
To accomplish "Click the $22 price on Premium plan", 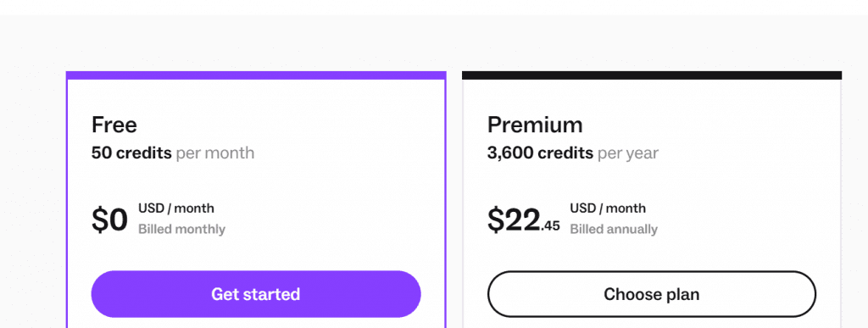I will [x=514, y=220].
